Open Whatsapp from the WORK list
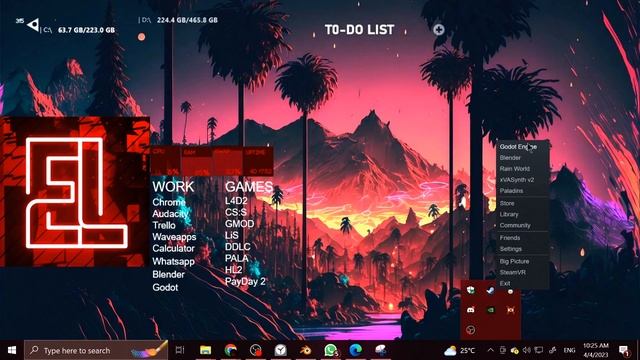This screenshot has width=640, height=360. (173, 261)
